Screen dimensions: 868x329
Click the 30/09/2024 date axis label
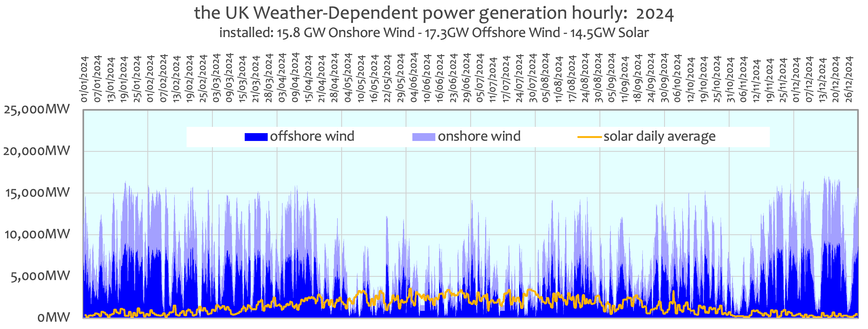coord(664,78)
